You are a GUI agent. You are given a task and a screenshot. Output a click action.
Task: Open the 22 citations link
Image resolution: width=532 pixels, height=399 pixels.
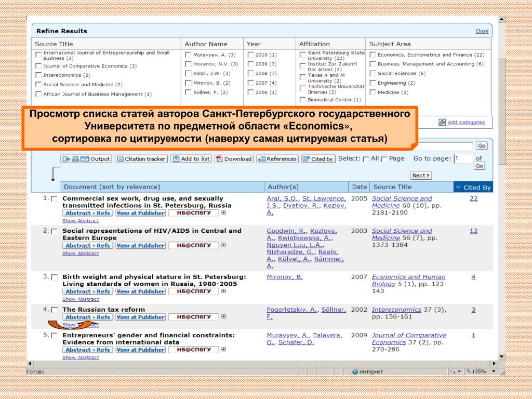click(474, 198)
